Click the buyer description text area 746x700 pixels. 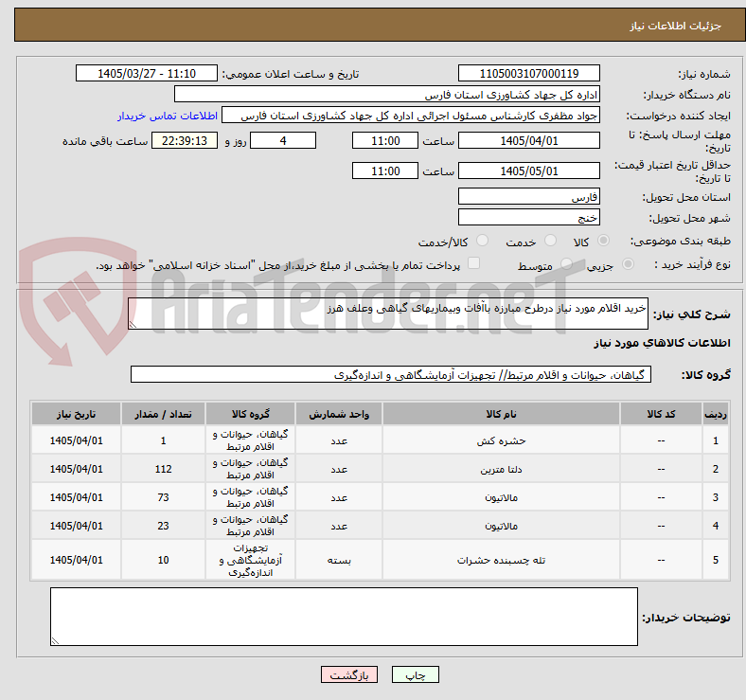(344, 617)
